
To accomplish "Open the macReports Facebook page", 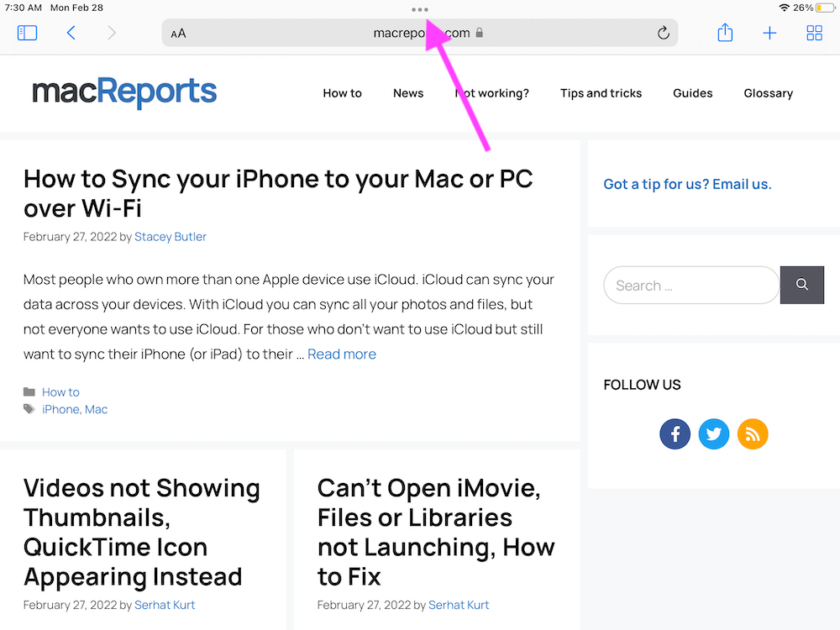I will 675,434.
